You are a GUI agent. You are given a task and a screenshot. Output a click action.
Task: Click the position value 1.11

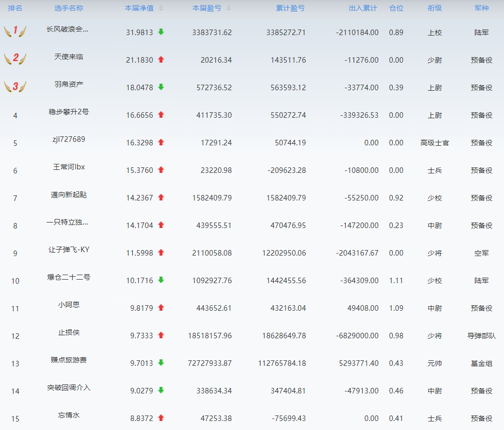tap(396, 281)
